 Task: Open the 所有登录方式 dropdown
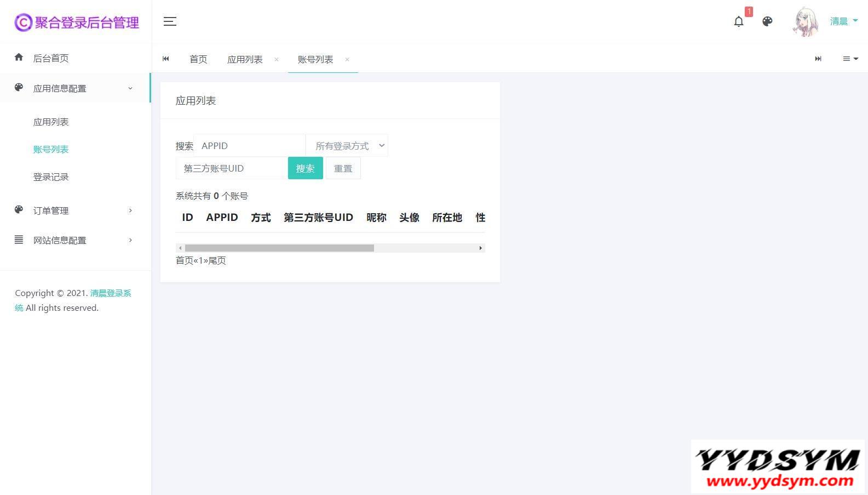(347, 146)
